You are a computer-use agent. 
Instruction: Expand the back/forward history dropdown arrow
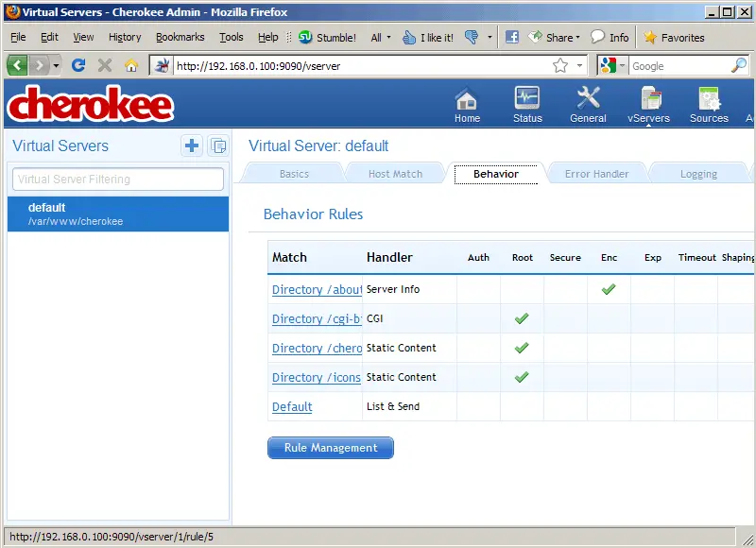[56, 65]
